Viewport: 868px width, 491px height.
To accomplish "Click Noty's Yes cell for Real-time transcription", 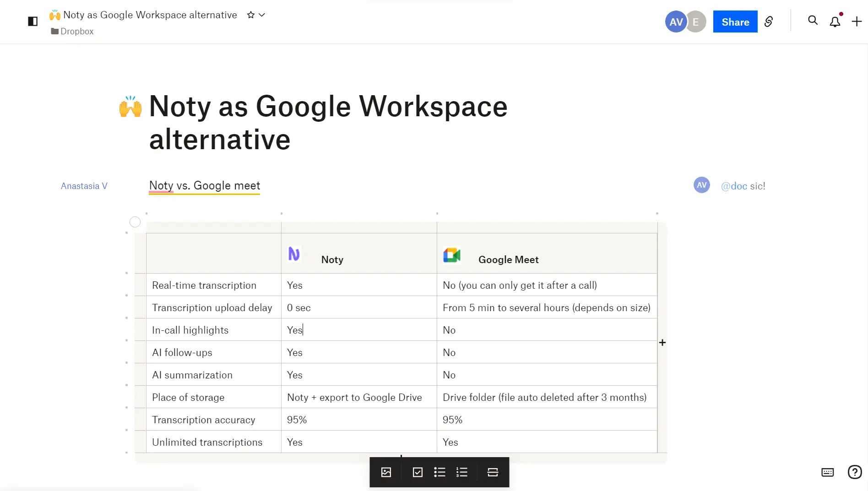I will coord(359,285).
